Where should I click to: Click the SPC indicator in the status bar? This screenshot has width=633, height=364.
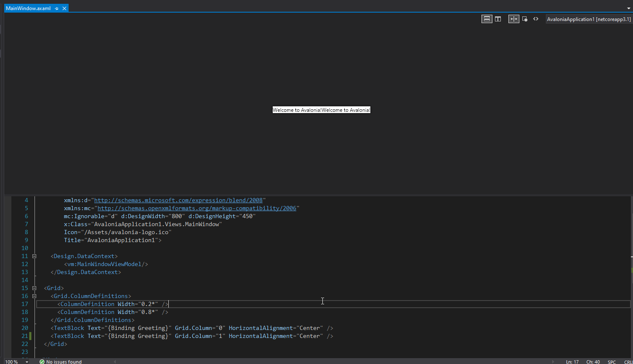pyautogui.click(x=611, y=361)
